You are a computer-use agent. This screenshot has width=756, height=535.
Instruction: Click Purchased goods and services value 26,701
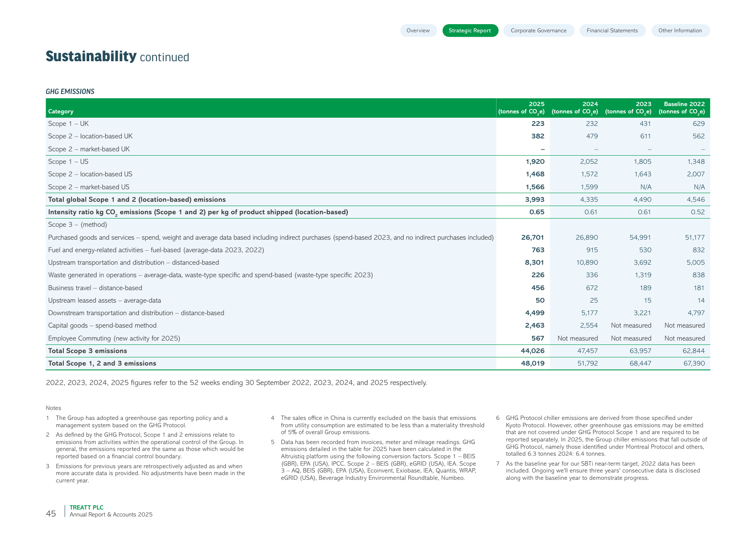533,238
